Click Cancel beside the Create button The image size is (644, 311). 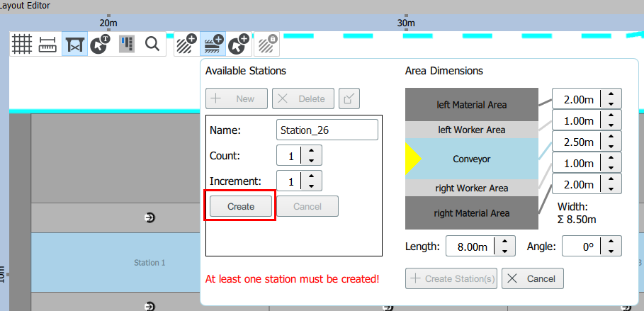tap(307, 206)
